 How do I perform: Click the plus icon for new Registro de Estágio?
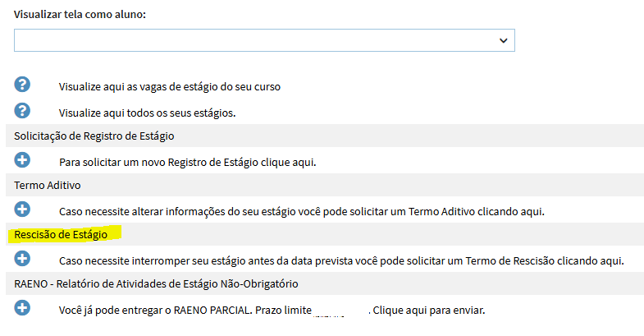point(22,160)
